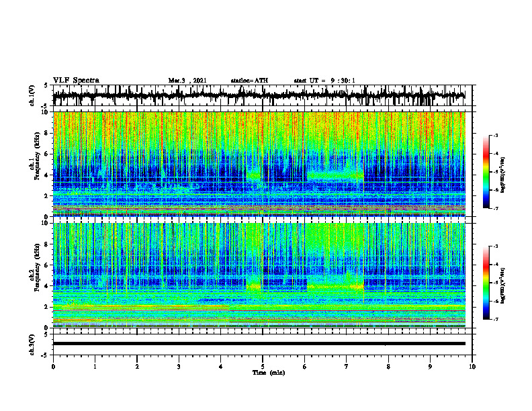Click time axis tick label "5"
The width and height of the screenshot is (532, 411).
coord(263,367)
